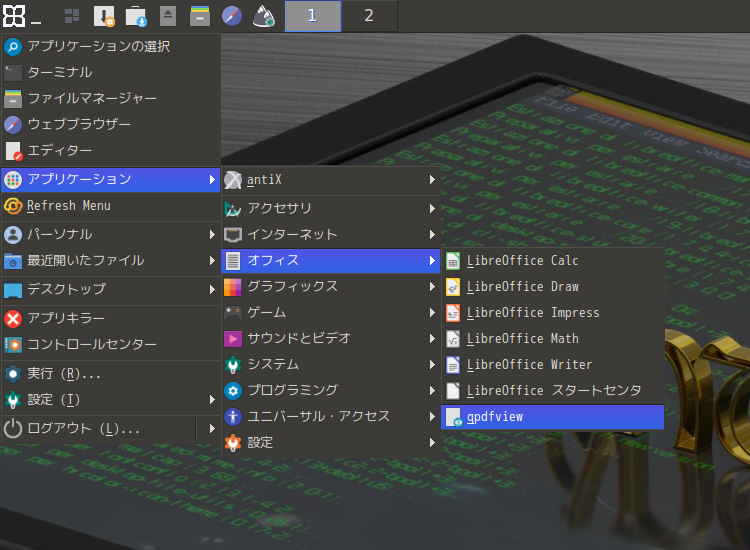Open コントロールセンター from the menu
The image size is (750, 550).
(110, 344)
